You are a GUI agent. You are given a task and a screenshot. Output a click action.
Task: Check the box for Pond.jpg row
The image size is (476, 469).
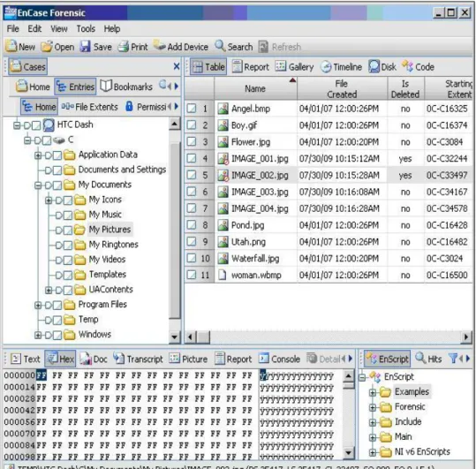192,225
